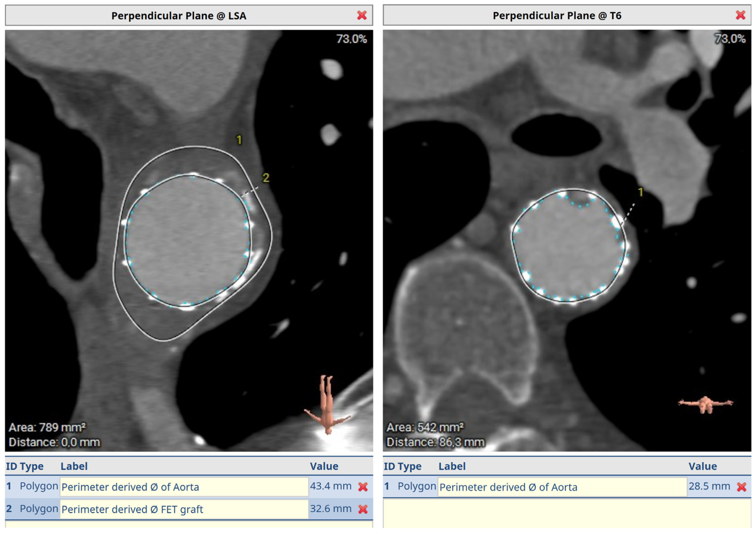
Task: Edit the 'Perimeter derived Ø FET graft' label
Action: (x=184, y=509)
